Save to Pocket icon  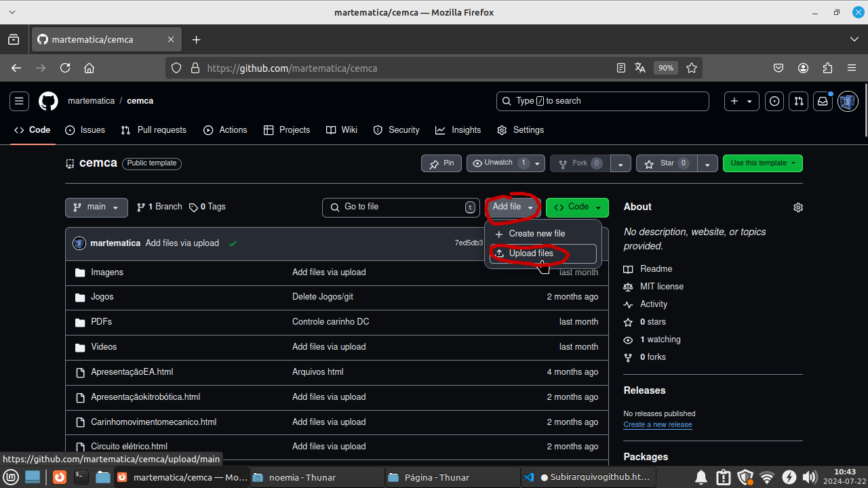point(779,68)
